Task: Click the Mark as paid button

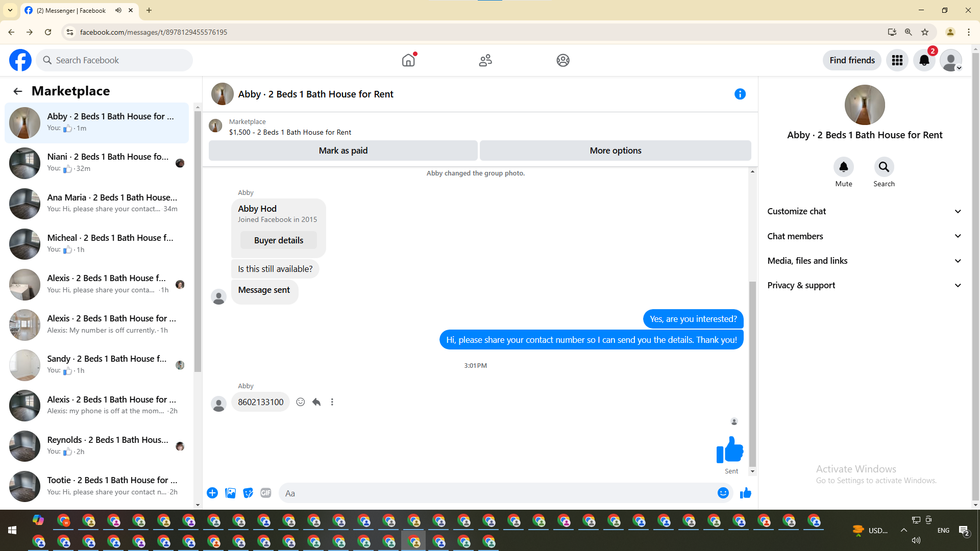Action: click(343, 151)
